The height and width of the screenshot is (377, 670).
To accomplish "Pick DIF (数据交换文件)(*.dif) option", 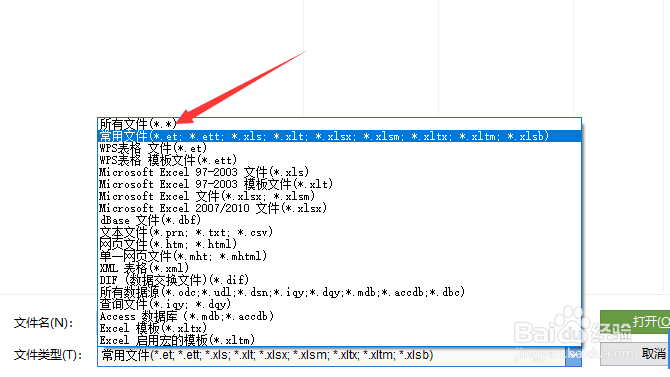I will (340, 280).
